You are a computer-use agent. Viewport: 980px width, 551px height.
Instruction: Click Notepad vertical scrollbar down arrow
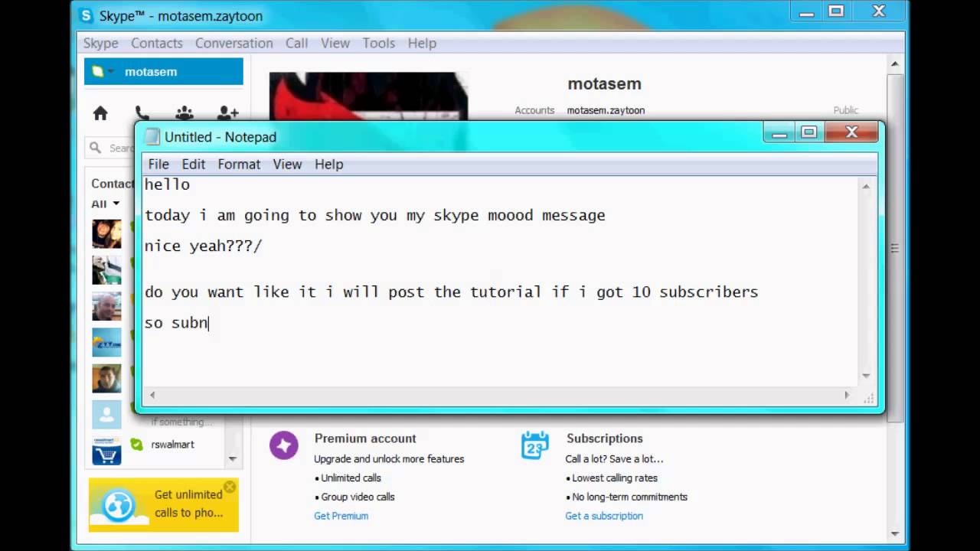coord(866,376)
